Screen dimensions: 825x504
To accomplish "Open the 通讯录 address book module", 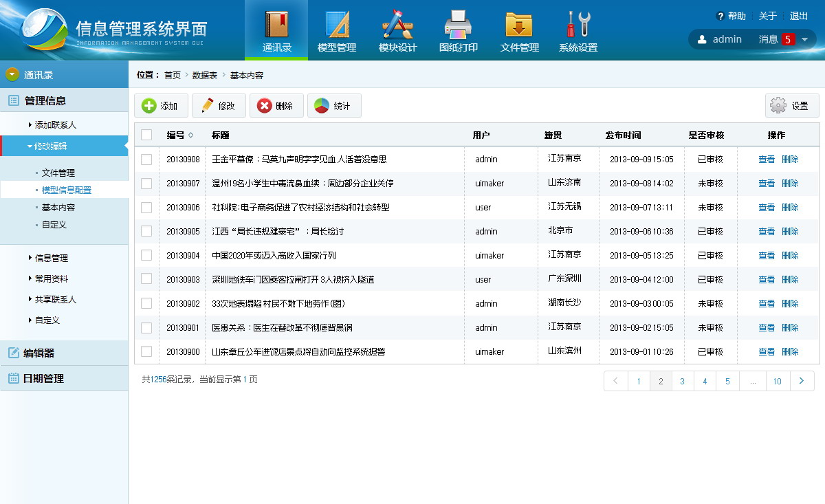I will click(x=276, y=30).
